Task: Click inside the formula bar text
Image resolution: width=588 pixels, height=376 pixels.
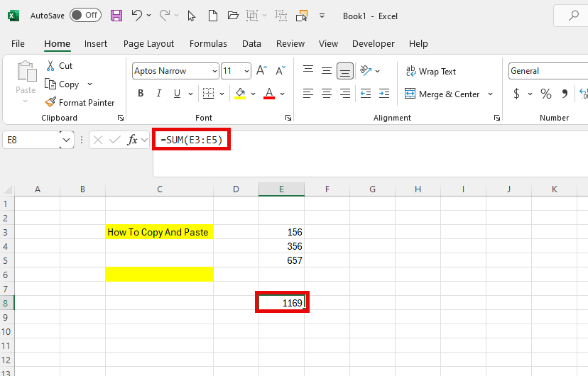Action: (191, 140)
